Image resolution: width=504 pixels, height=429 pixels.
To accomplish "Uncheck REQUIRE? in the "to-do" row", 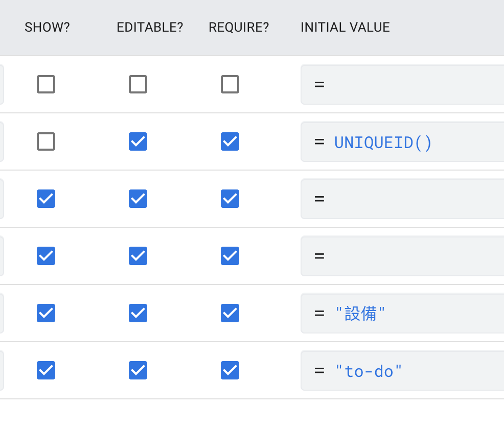I will click(x=230, y=370).
